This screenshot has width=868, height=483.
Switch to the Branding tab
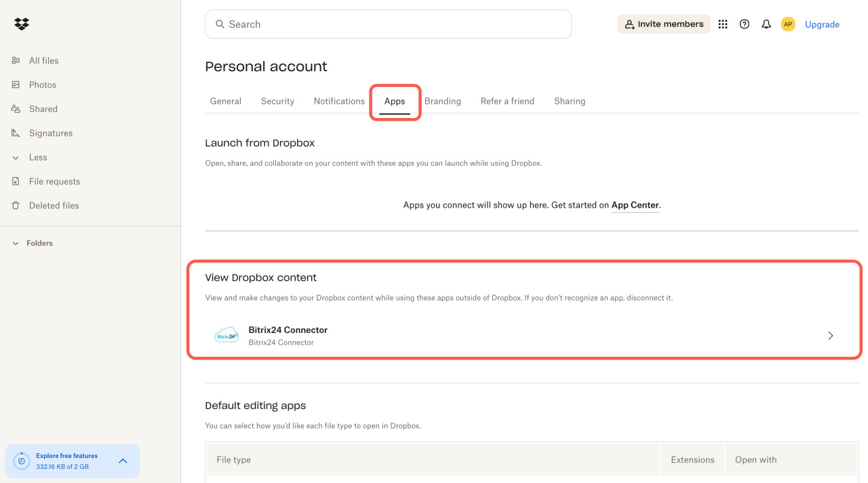(443, 101)
